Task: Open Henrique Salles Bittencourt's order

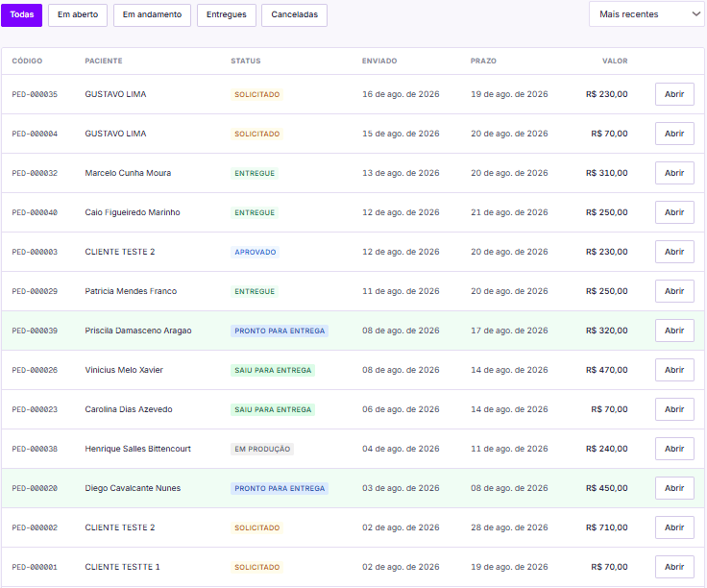Action: (674, 449)
